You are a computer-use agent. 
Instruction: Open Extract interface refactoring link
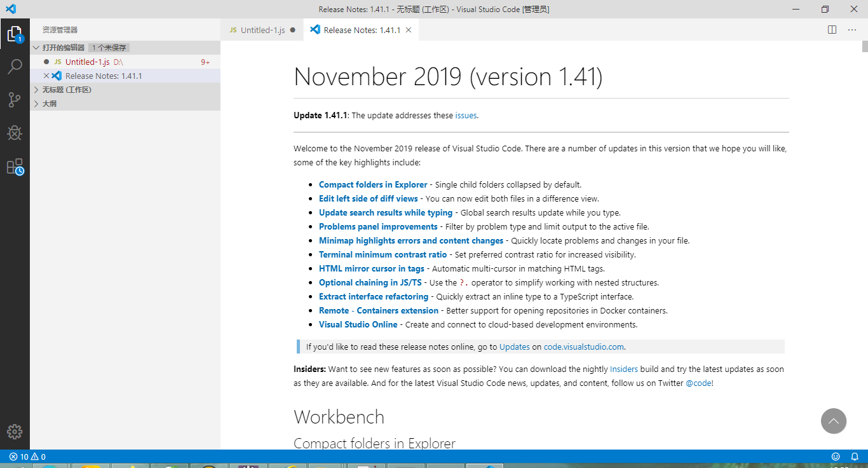click(x=374, y=296)
